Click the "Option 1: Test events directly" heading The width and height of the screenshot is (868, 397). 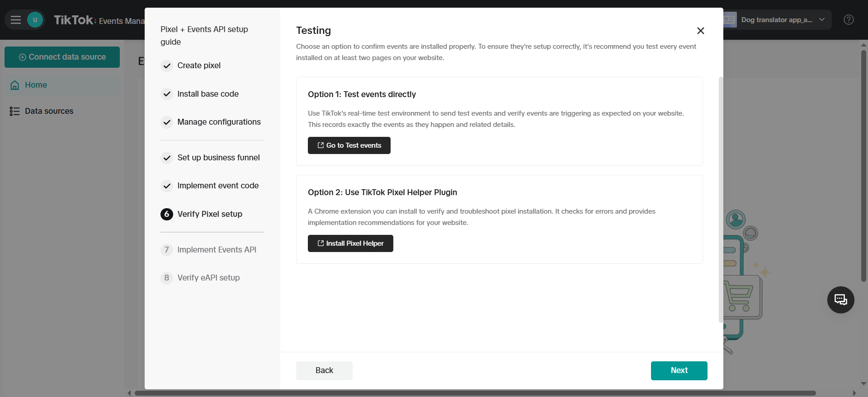[362, 94]
